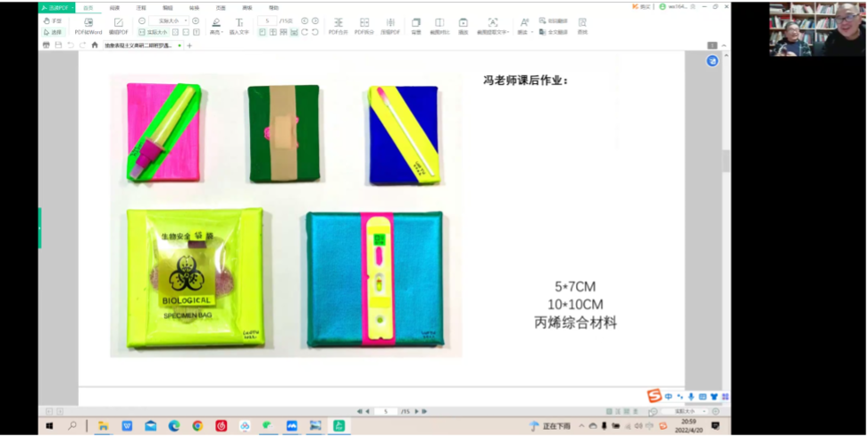The image size is (868, 437).
Task: Start slideshow Play mode
Action: (x=463, y=26)
